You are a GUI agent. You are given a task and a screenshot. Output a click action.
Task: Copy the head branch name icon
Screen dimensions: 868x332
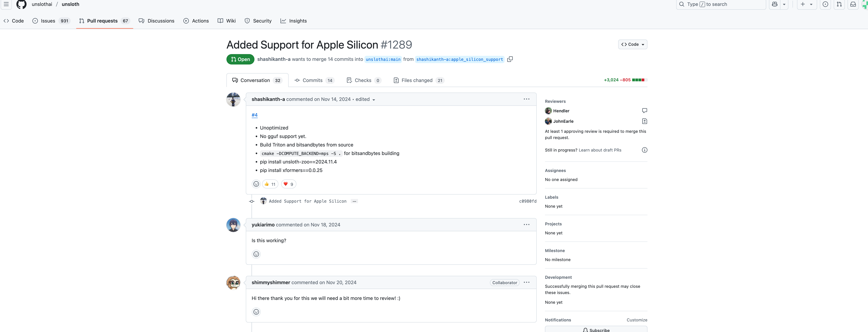(x=510, y=59)
